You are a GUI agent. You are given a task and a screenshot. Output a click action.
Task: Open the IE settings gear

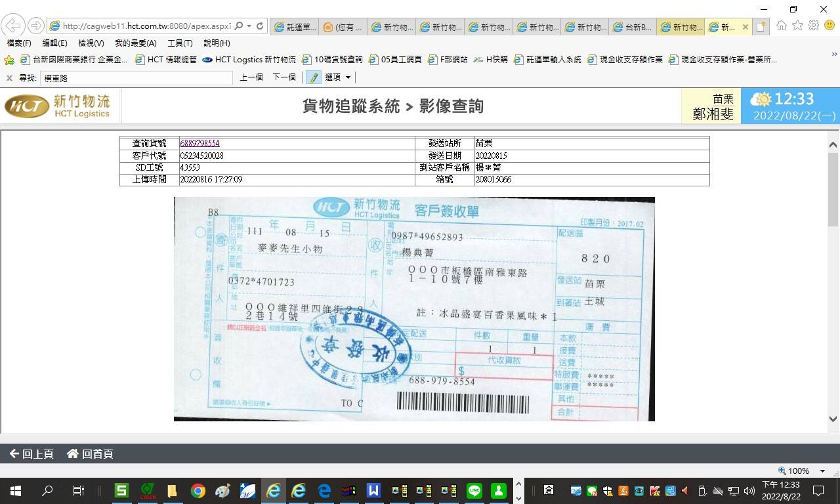(814, 26)
